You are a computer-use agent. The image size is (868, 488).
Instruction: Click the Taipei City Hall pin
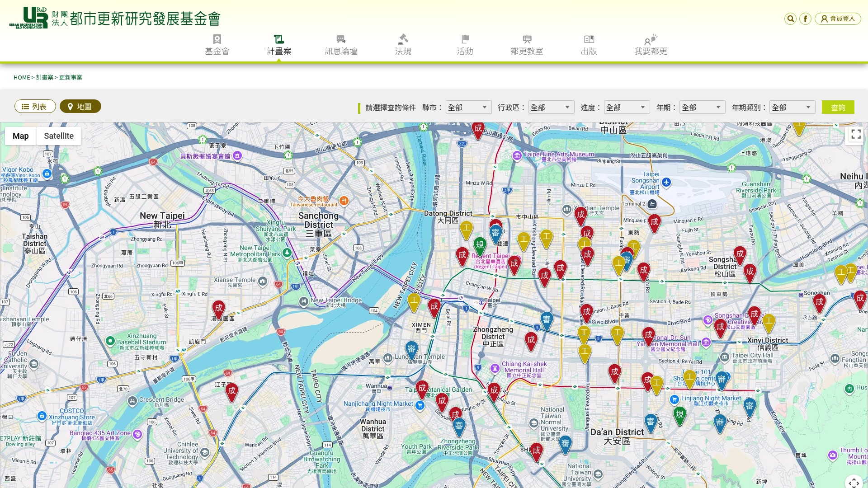tap(725, 357)
